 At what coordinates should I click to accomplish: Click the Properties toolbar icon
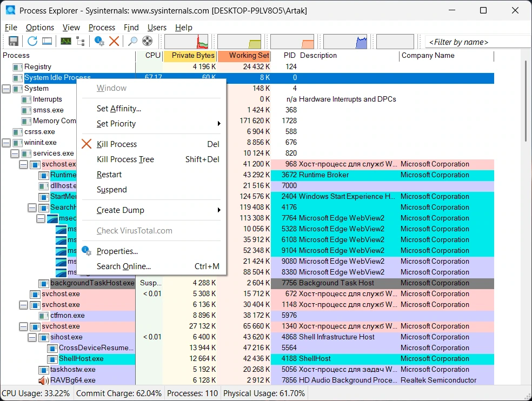(x=99, y=41)
